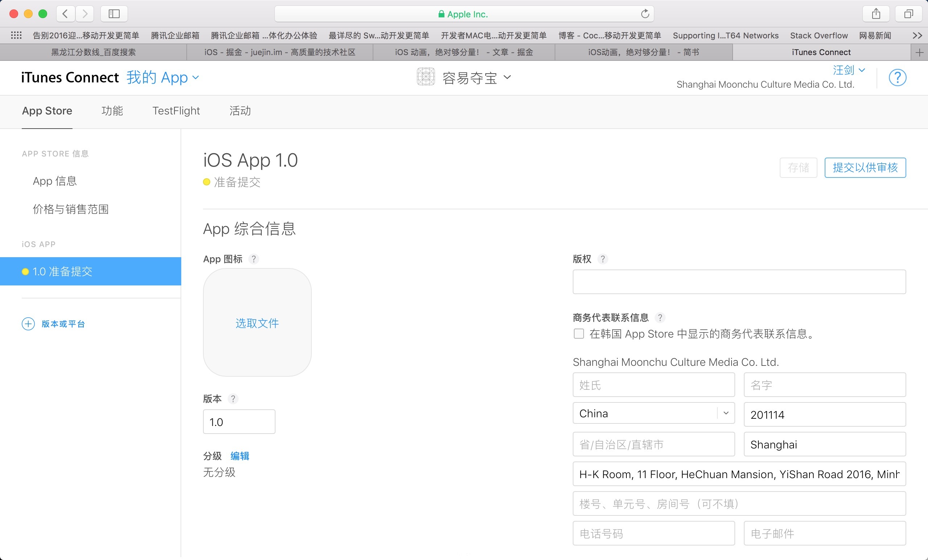Select 价格与销售范围 in the sidebar

71,209
